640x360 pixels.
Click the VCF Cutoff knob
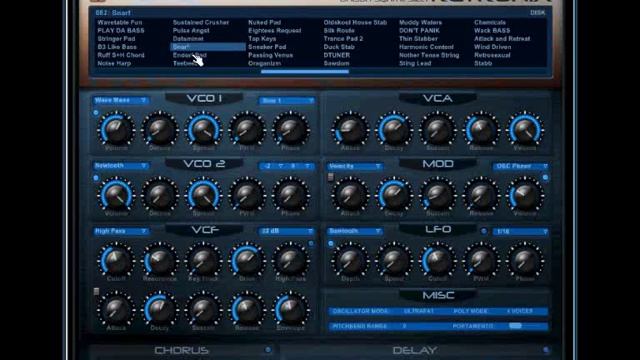[116, 260]
